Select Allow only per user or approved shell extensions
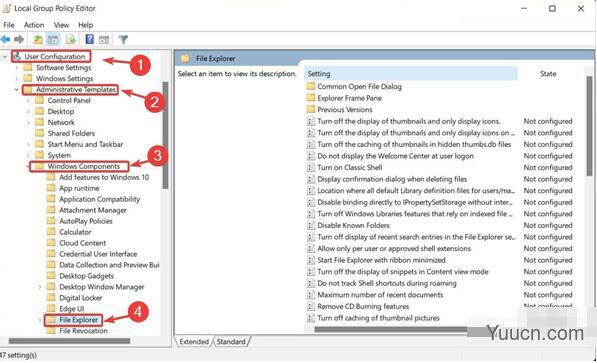Viewport: 597px width, 363px height. tap(394, 249)
